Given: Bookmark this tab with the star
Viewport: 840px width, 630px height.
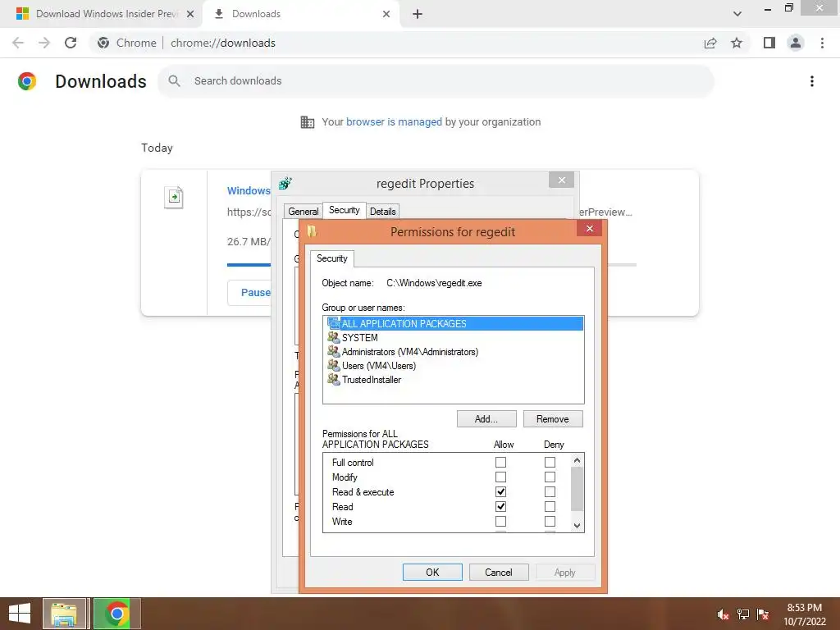Looking at the screenshot, I should click(x=737, y=43).
